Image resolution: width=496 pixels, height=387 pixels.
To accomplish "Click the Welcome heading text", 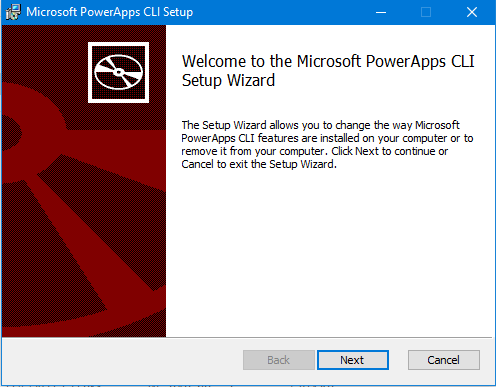I will click(328, 71).
